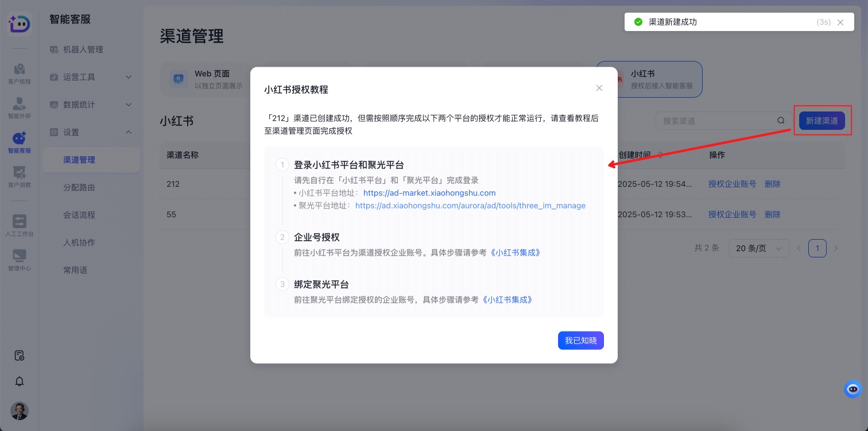Image resolution: width=868 pixels, height=431 pixels.
Task: Go to 分配路由 in settings menu
Action: click(79, 187)
